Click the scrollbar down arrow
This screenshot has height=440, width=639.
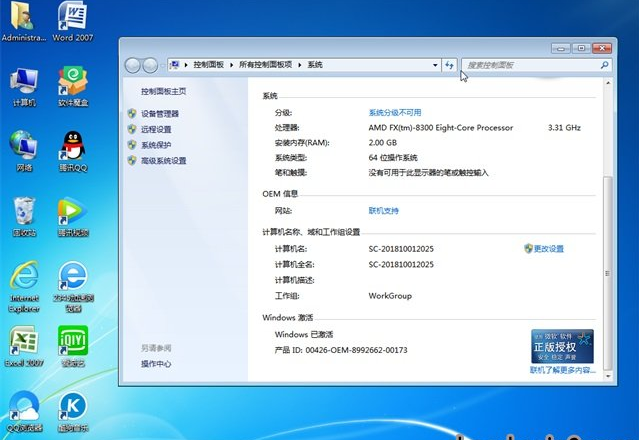[x=608, y=376]
